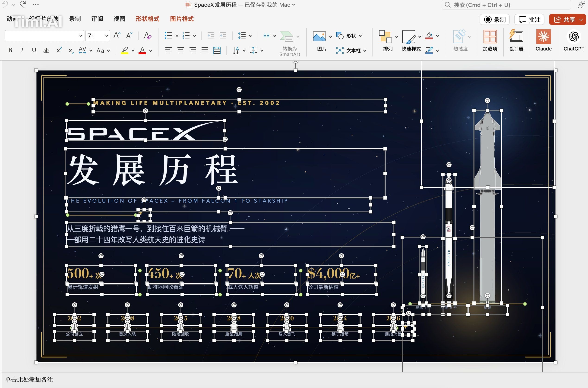
Task: Toggle bold formatting
Action: (10, 50)
